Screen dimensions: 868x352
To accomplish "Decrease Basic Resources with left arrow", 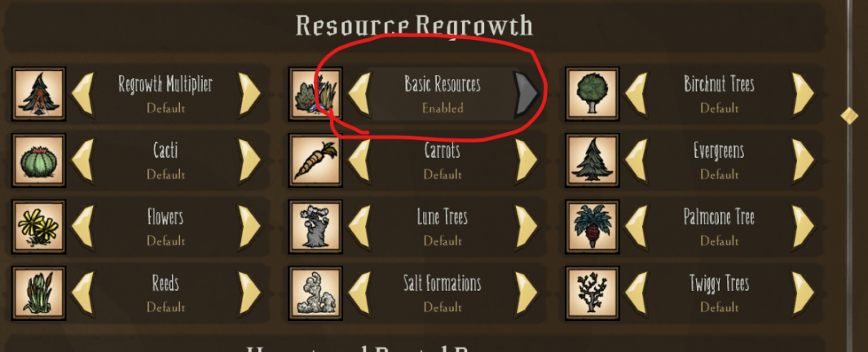I will coord(359,94).
